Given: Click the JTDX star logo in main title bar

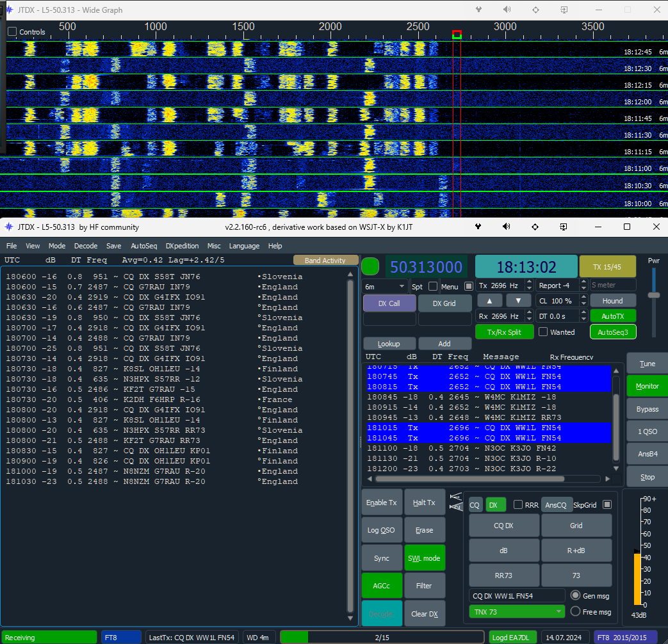Looking at the screenshot, I should point(9,227).
